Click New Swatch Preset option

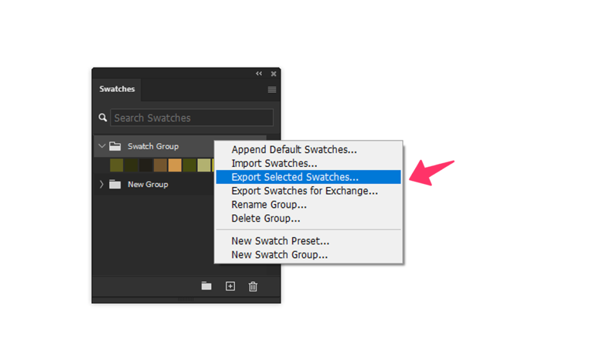coord(280,241)
